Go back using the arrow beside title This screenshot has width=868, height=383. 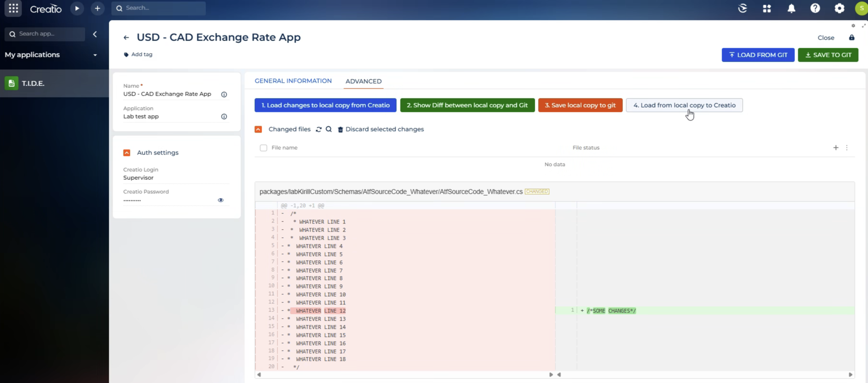click(126, 37)
